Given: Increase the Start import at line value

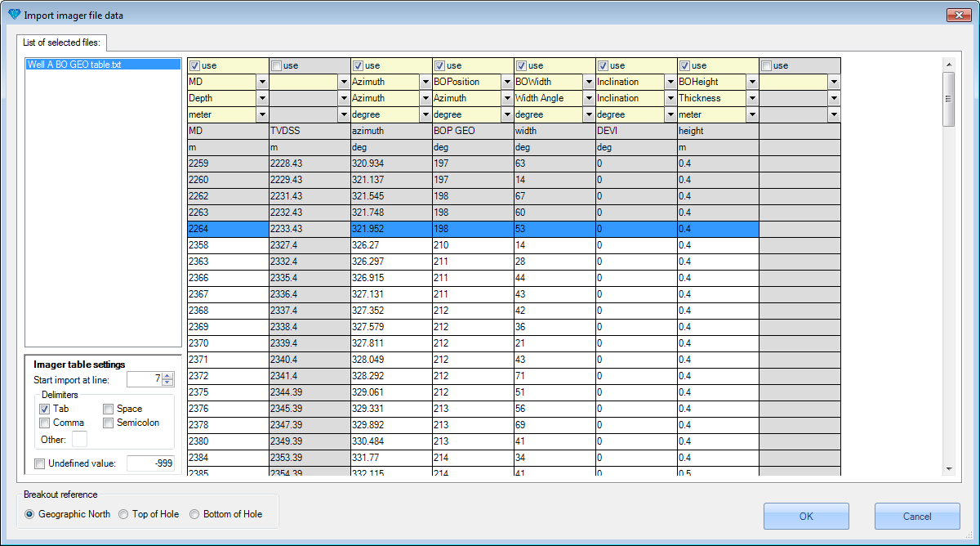Looking at the screenshot, I should pyautogui.click(x=168, y=376).
